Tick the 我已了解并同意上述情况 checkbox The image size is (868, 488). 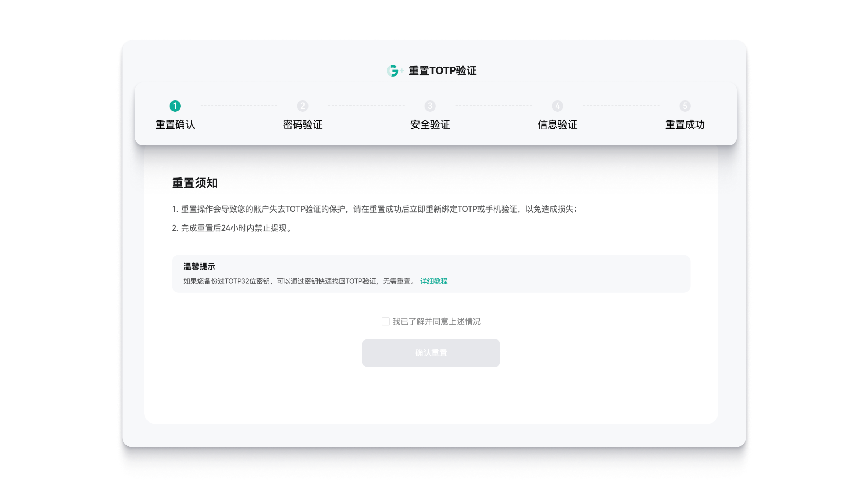pos(386,321)
